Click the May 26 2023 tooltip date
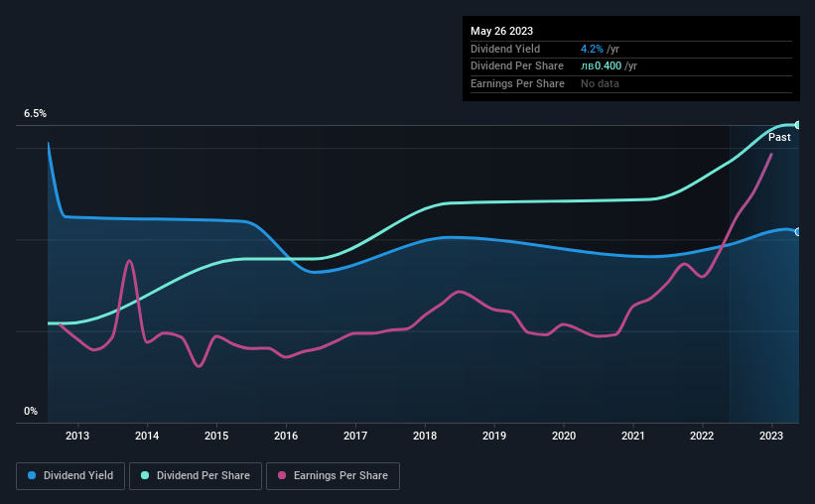This screenshot has width=815, height=504. tap(501, 31)
